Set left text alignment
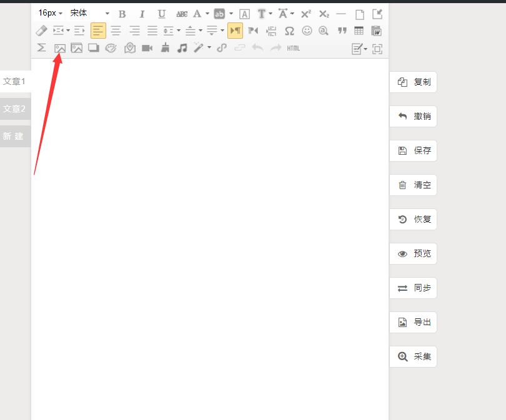Viewport: 506px width, 420px height. (x=98, y=31)
